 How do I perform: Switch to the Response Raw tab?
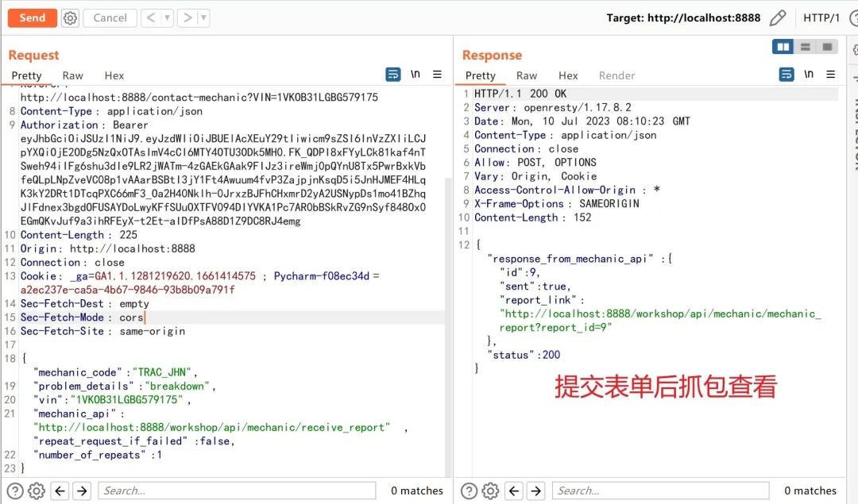527,75
